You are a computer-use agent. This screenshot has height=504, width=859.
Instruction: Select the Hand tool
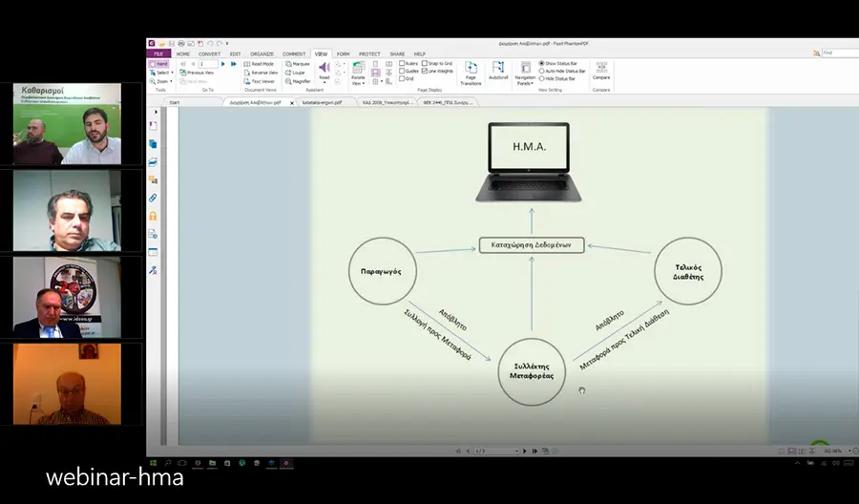click(159, 64)
